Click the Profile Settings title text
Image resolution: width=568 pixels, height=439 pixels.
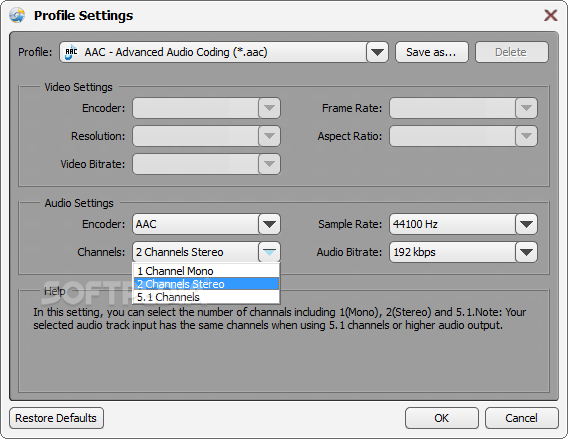click(83, 16)
